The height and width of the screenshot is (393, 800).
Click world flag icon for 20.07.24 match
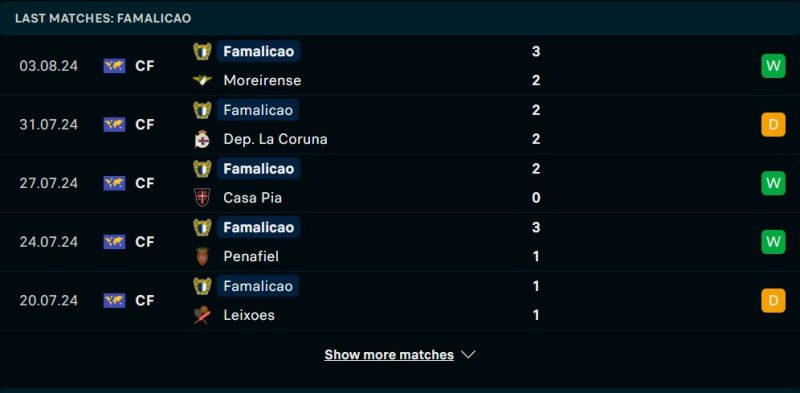[x=114, y=300]
